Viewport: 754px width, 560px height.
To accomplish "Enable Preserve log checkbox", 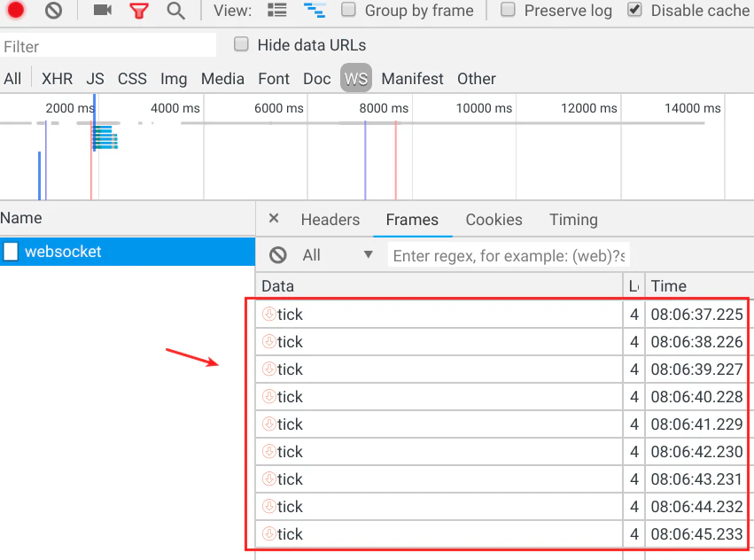I will 508,9.
